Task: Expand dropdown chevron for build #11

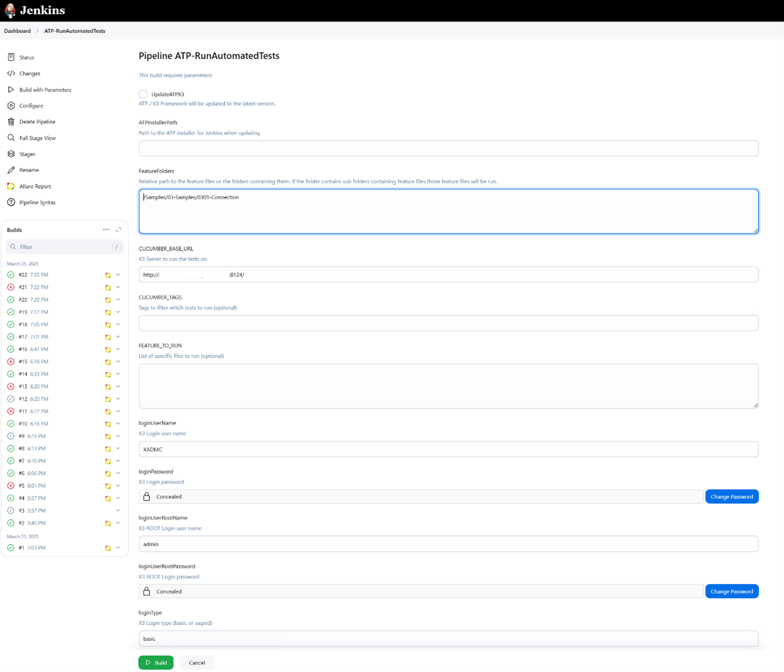Action: pyautogui.click(x=118, y=411)
